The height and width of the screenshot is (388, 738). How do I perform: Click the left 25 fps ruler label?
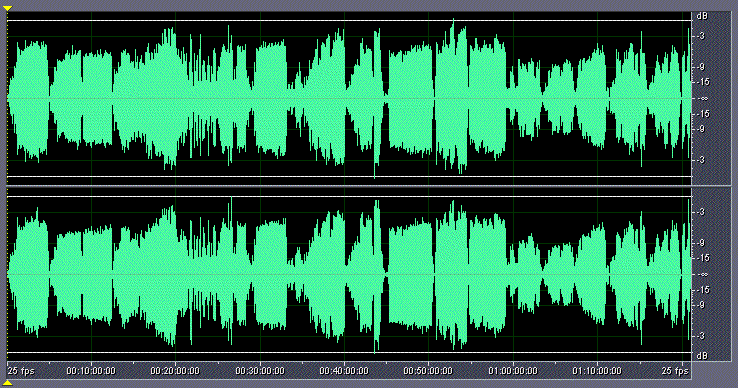(x=22, y=371)
